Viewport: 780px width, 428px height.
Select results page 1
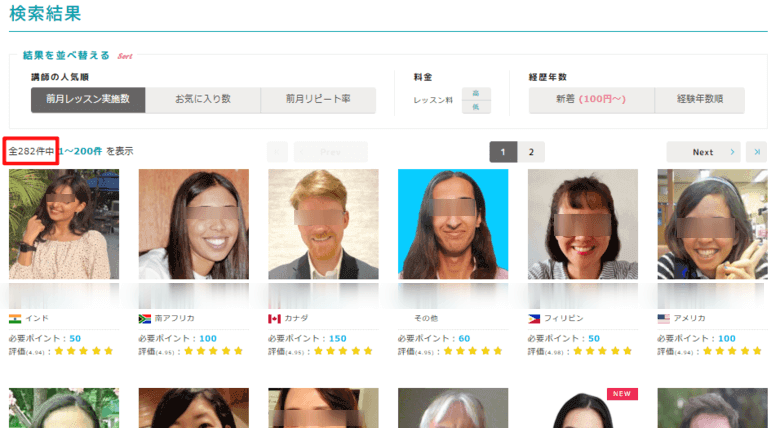click(503, 152)
